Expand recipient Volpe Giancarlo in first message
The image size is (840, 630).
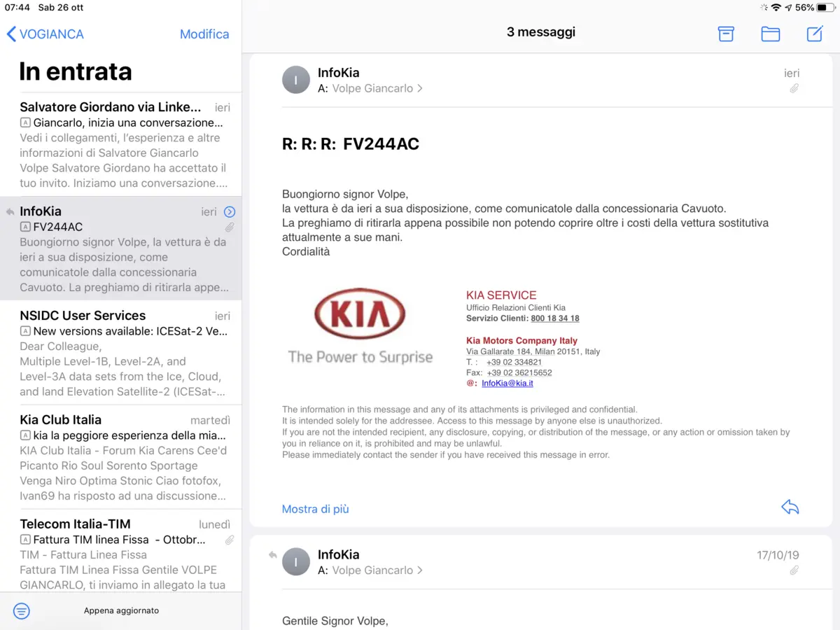pyautogui.click(x=377, y=88)
